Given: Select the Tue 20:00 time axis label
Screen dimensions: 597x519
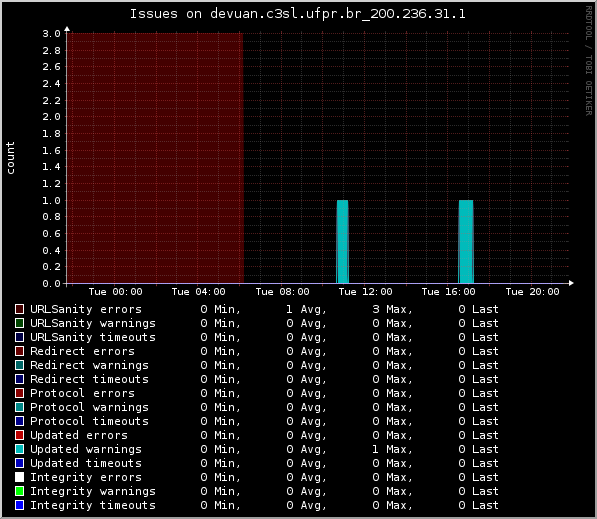Looking at the screenshot, I should click(532, 292).
